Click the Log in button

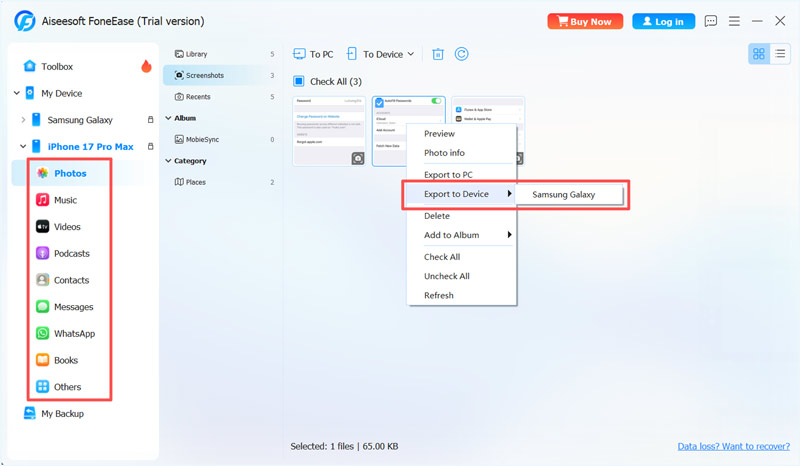coord(663,21)
